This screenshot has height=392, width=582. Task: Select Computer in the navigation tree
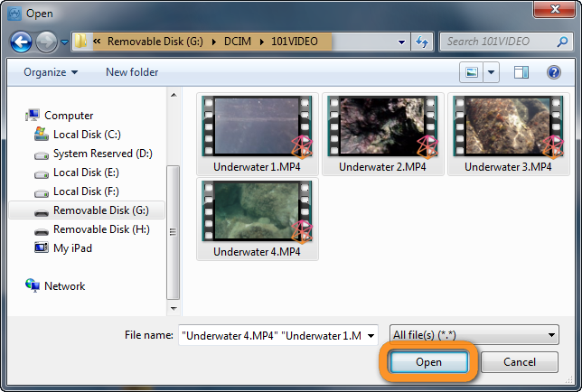point(69,116)
